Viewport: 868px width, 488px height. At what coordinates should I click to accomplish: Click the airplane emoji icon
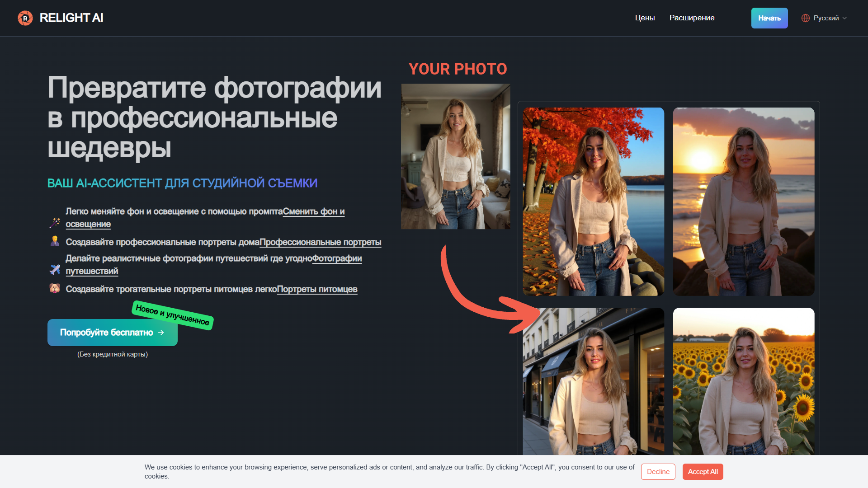coord(55,270)
